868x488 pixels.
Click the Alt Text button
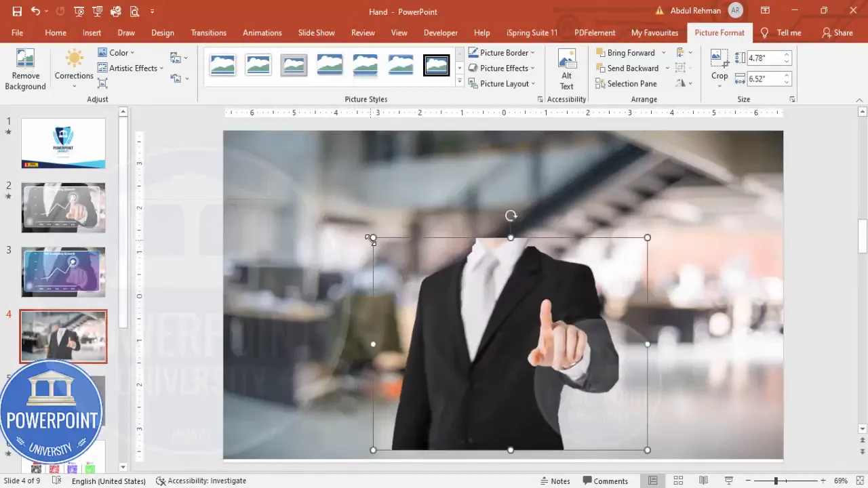point(567,70)
